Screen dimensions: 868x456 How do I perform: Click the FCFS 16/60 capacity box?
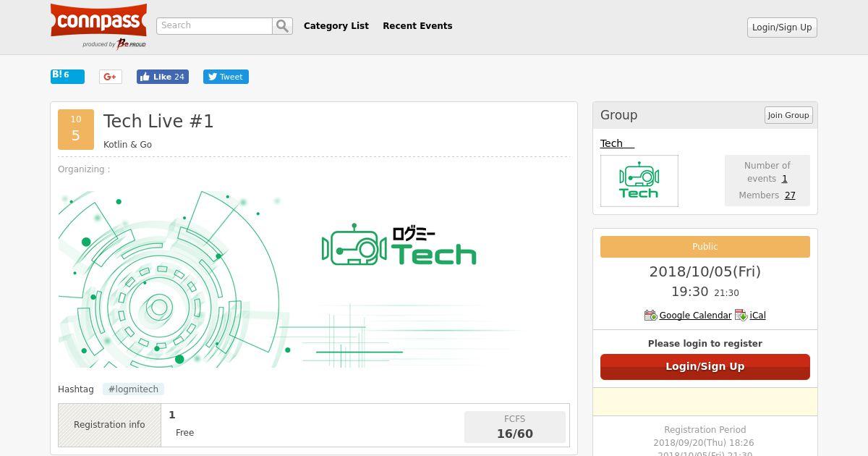[515, 427]
